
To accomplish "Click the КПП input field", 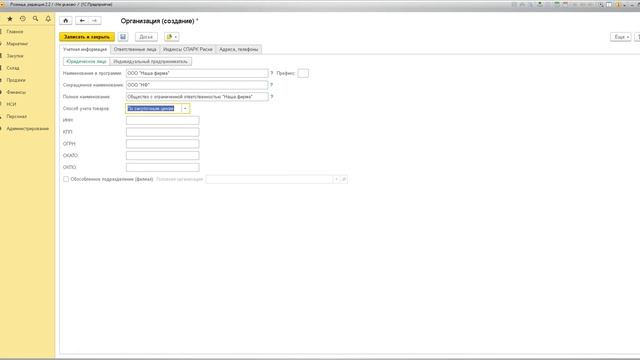I will 162,132.
